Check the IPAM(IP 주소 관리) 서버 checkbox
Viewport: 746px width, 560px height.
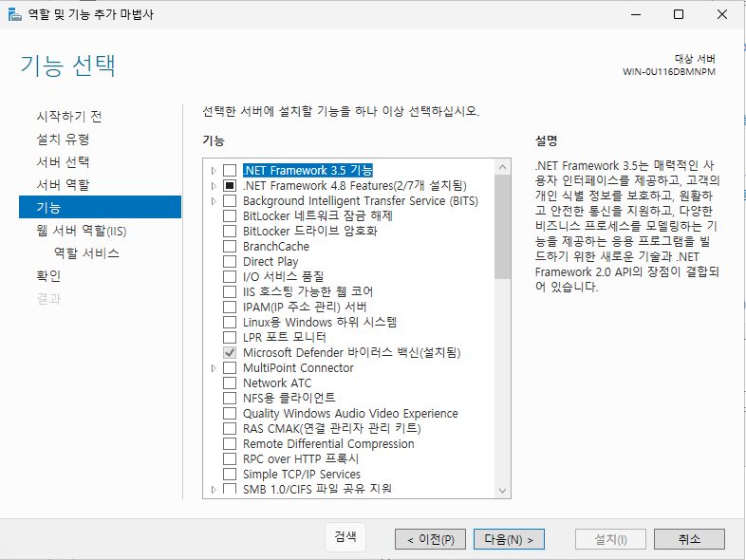pyautogui.click(x=230, y=307)
